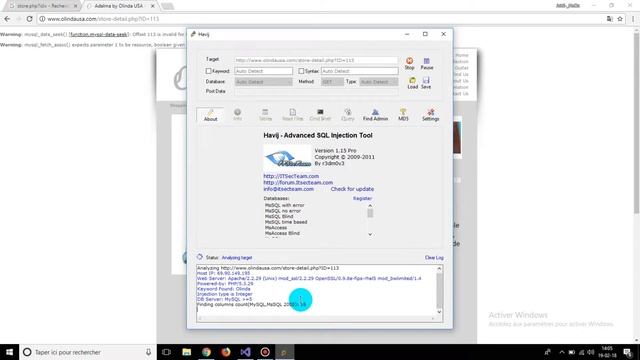Select 'MsSQL time based' in Databases list
640x360 pixels.
pyautogui.click(x=286, y=222)
